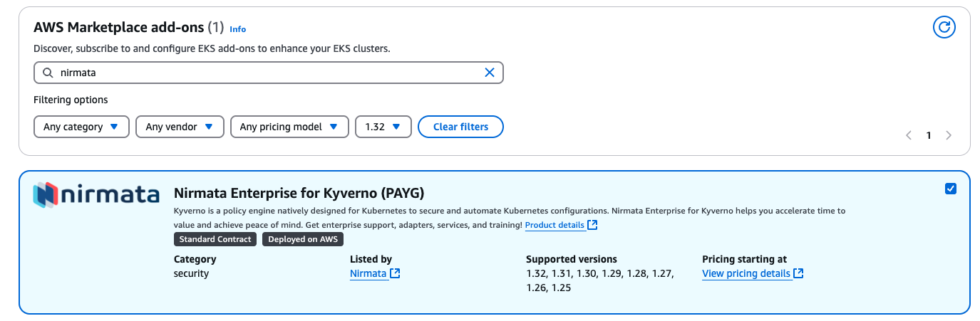Clear the nirmata search text
Viewport: 980px width, 321px height.
tap(490, 73)
